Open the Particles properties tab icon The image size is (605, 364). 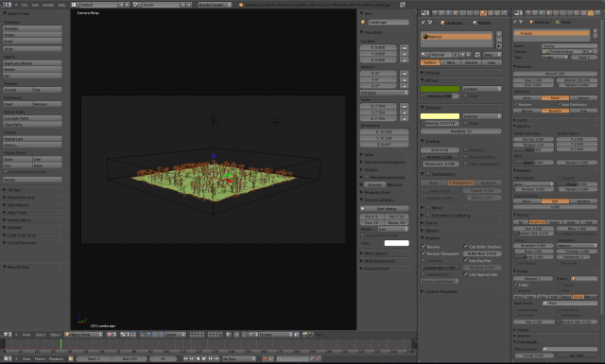[x=590, y=12]
